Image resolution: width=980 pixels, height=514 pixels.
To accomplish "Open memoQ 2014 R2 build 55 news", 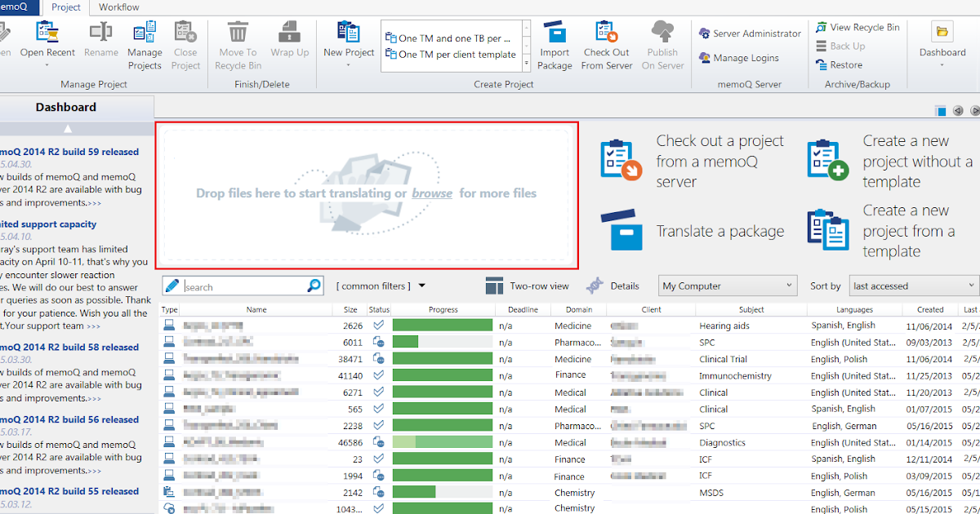I will click(69, 491).
